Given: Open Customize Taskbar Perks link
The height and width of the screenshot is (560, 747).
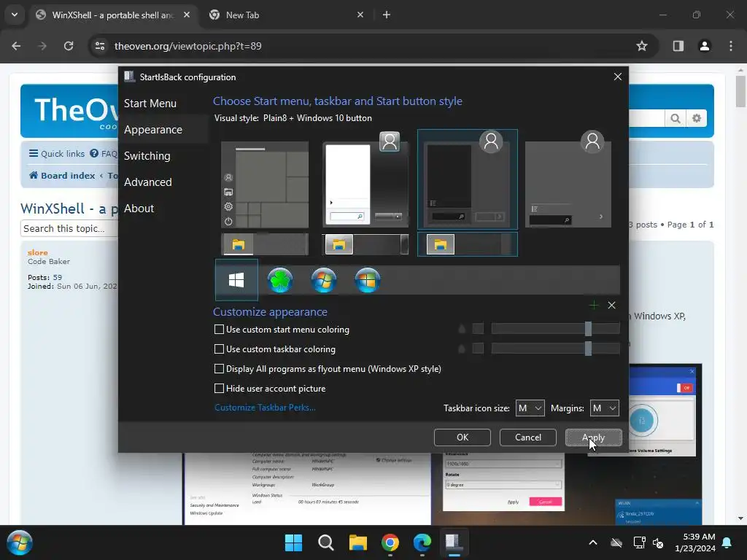Looking at the screenshot, I should pyautogui.click(x=265, y=408).
